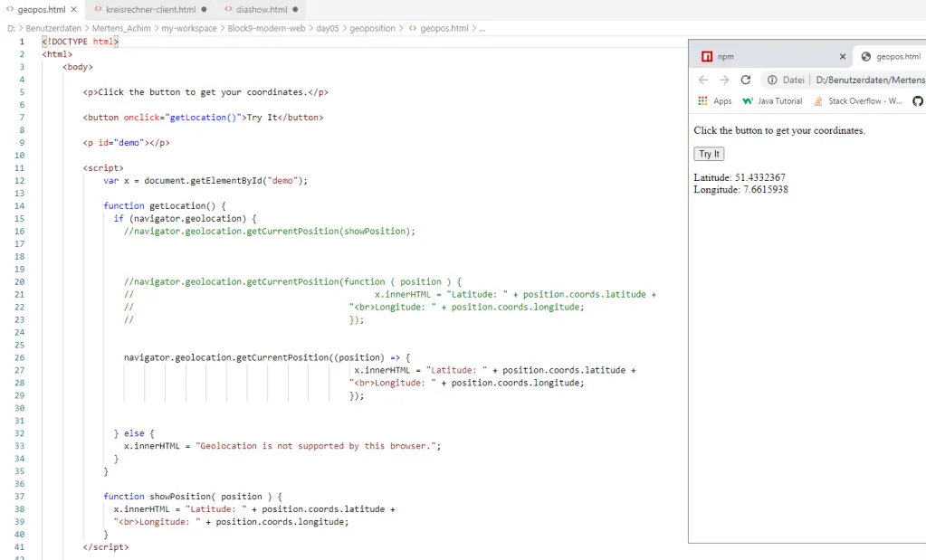Click the <!DOCTYPE html> code line

(81, 42)
